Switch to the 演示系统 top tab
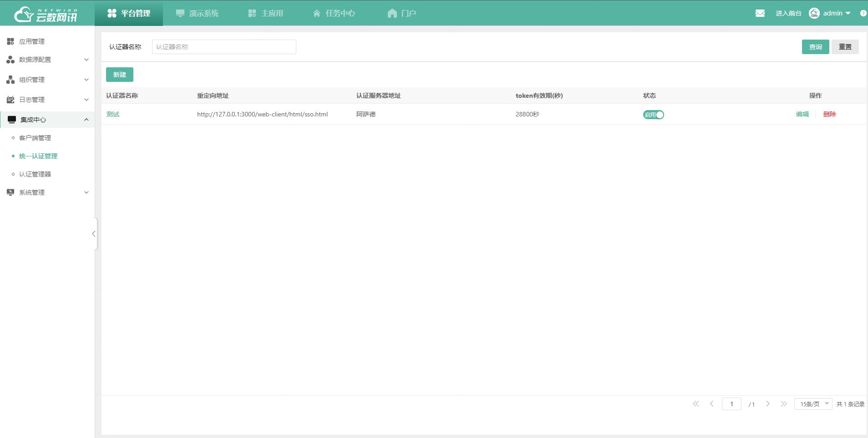This screenshot has height=438, width=868. pos(198,13)
